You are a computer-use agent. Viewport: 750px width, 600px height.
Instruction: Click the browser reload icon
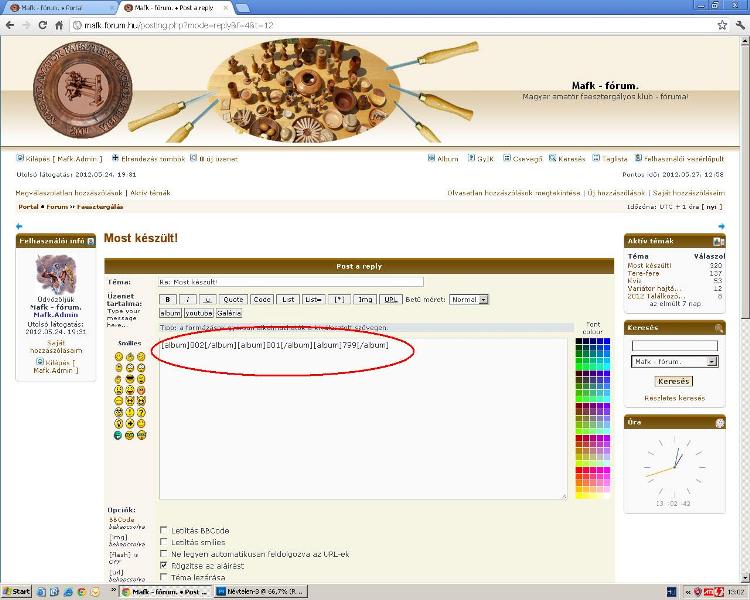(x=43, y=25)
